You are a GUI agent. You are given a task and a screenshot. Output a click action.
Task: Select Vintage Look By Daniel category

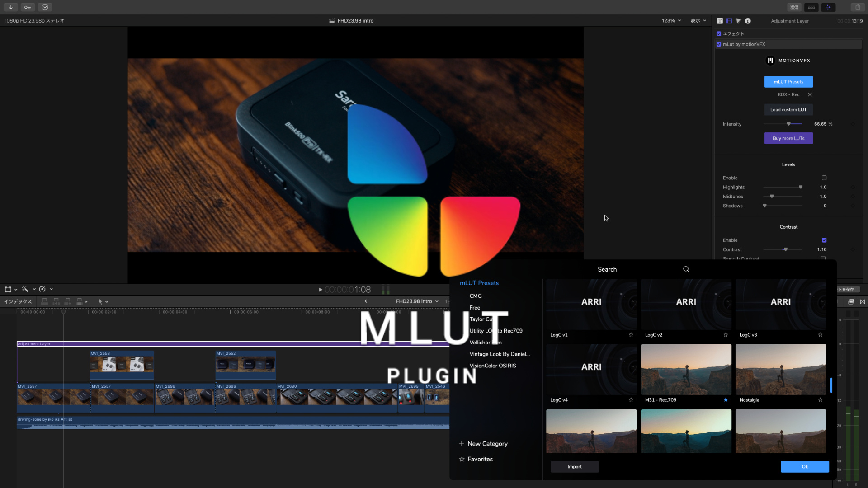(x=500, y=354)
